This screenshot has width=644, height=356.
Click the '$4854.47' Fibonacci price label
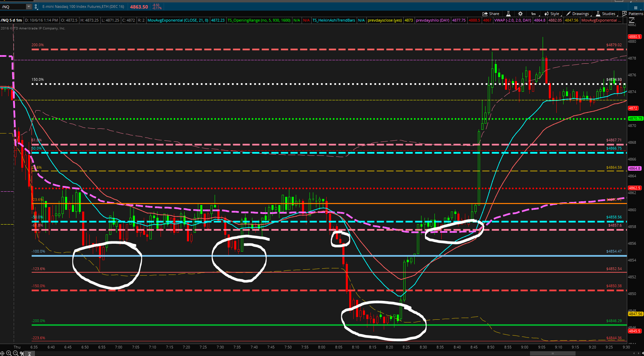pos(614,251)
